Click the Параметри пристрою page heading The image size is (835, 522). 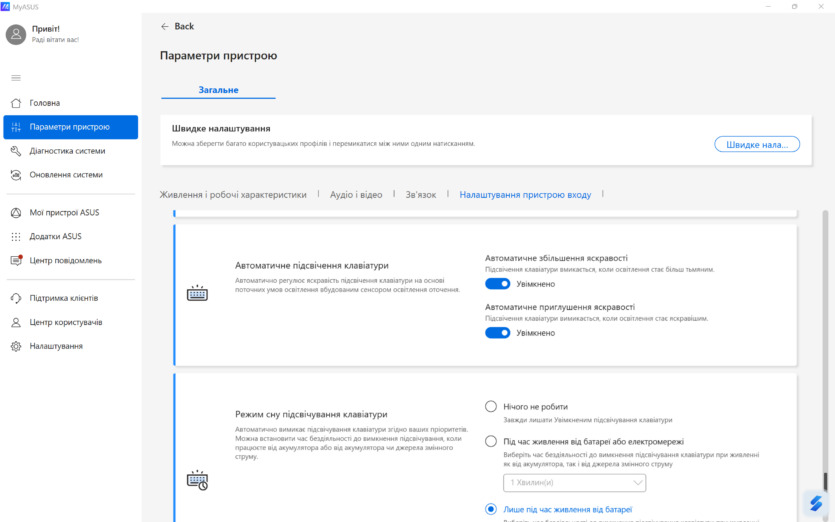point(218,55)
